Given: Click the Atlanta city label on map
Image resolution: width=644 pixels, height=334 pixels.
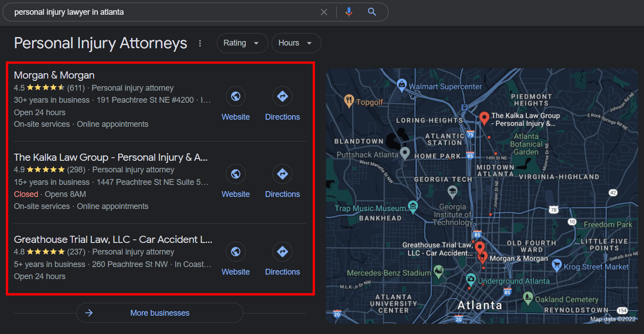Looking at the screenshot, I should (x=479, y=306).
